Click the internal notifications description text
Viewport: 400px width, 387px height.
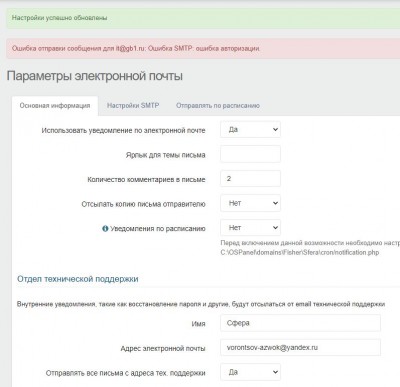pos(201,304)
